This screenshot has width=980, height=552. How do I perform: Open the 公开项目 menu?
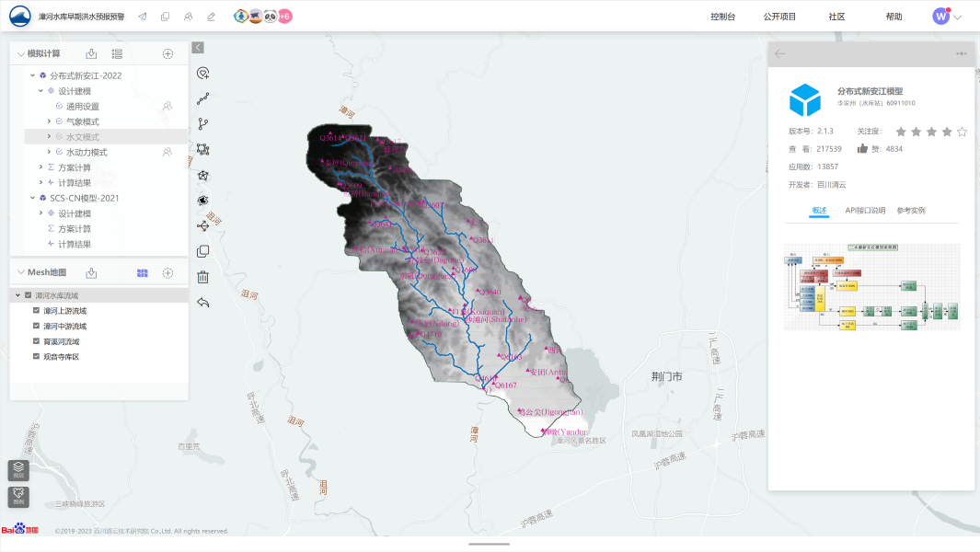(x=779, y=17)
